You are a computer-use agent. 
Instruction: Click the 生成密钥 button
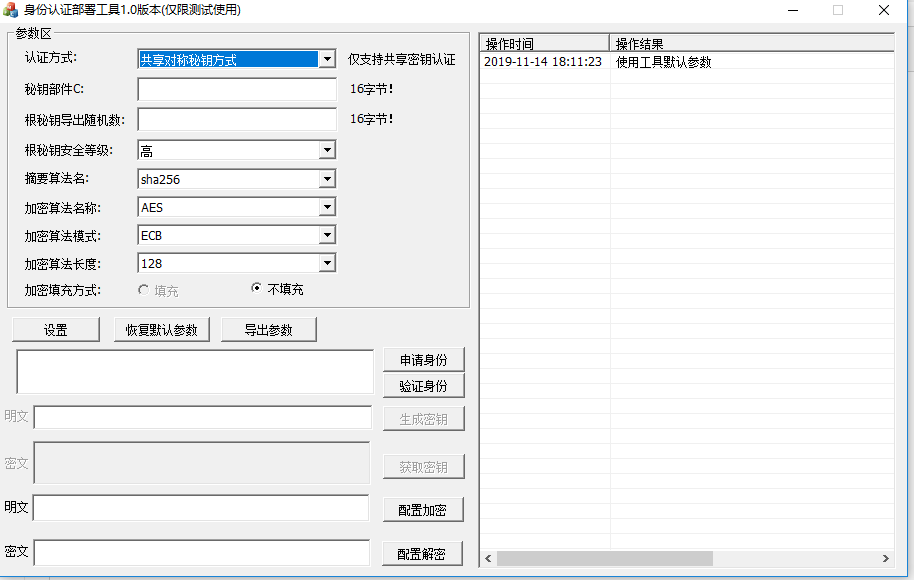[x=424, y=419]
